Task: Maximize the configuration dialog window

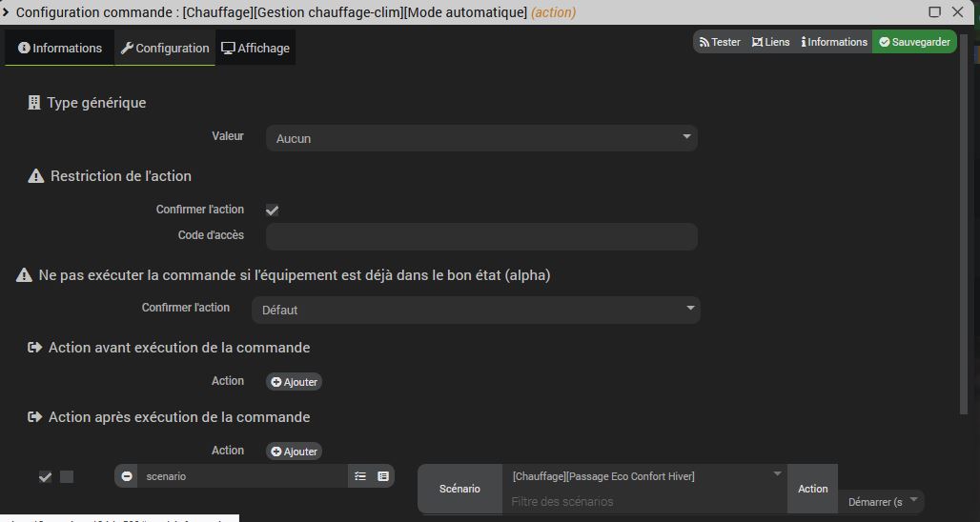Action: click(x=935, y=11)
